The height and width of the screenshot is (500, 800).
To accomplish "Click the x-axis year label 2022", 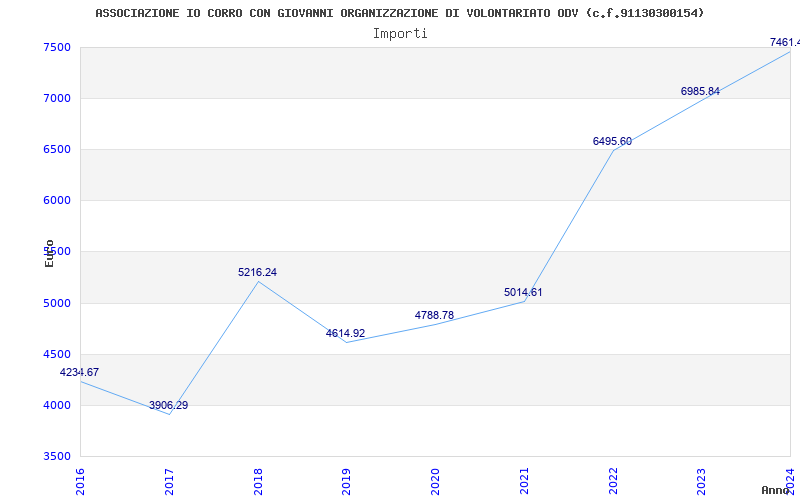I will [613, 481].
